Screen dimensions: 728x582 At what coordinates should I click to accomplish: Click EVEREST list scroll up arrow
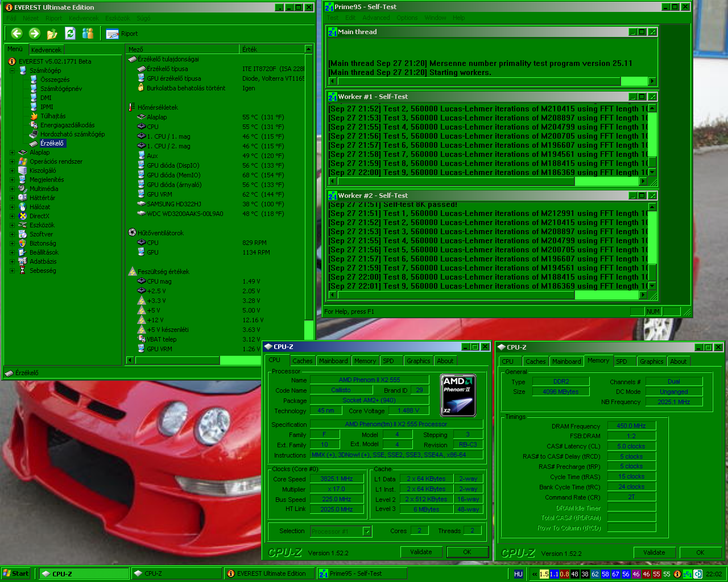308,49
